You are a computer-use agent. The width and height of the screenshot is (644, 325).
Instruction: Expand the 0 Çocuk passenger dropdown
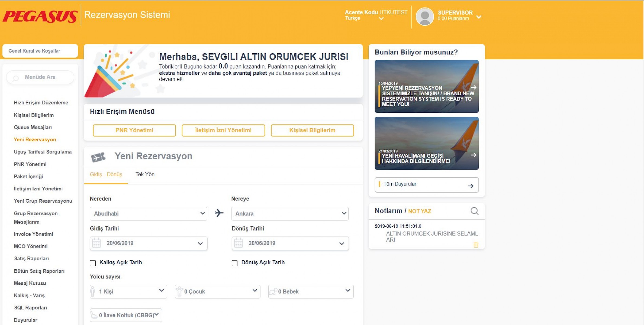pyautogui.click(x=217, y=291)
